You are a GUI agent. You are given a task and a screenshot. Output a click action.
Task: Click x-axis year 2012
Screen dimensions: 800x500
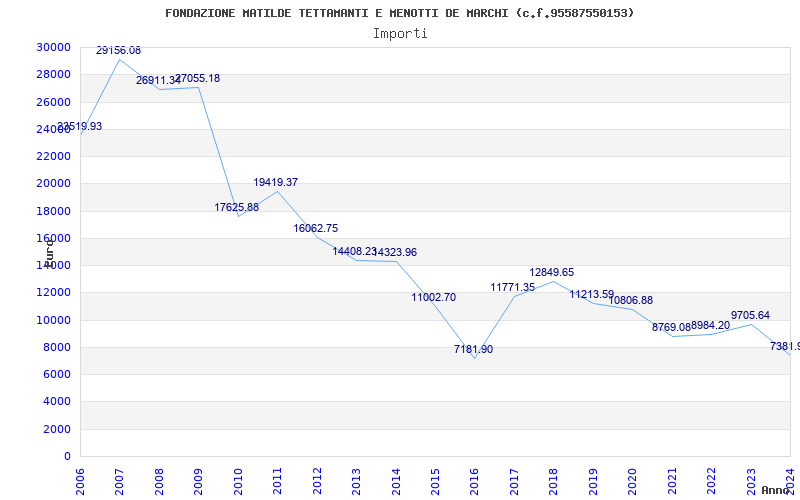click(x=317, y=481)
